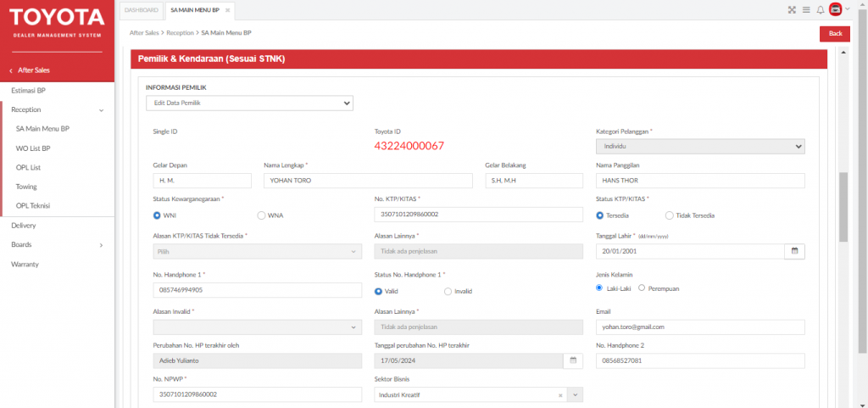The image size is (868, 408).
Task: Open Alasan KTP/KITAS Tidak Tersedia dropdown
Action: click(258, 251)
